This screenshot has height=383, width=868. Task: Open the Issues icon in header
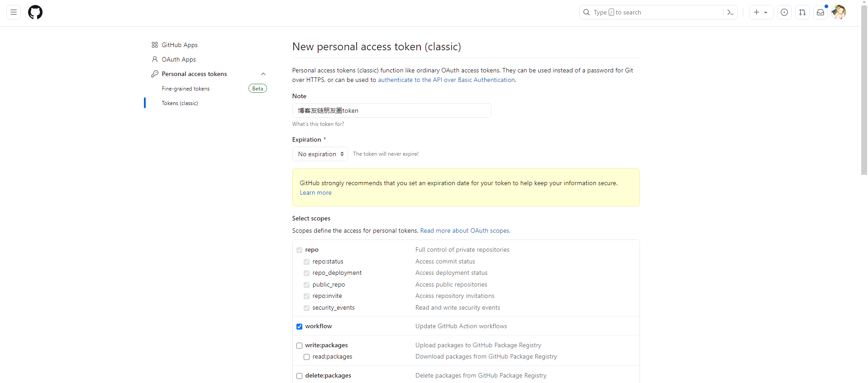(x=784, y=12)
